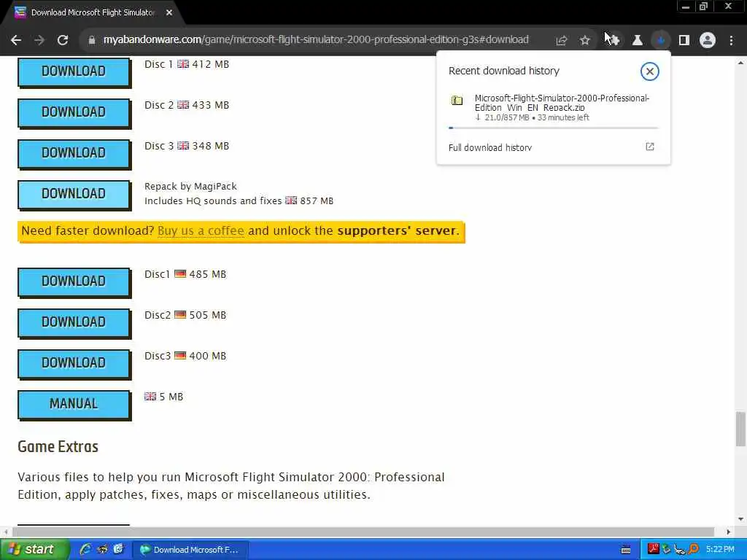This screenshot has height=560, width=747.
Task: Close the Recent download history popup
Action: coord(649,71)
